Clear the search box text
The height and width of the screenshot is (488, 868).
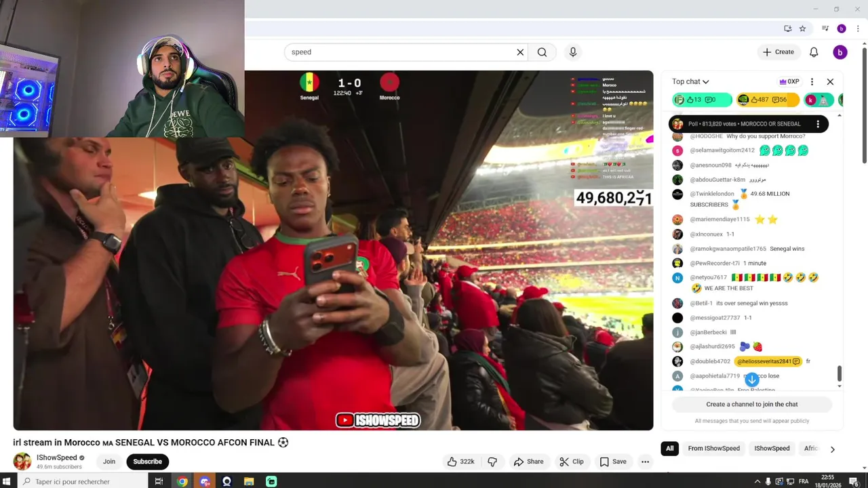[520, 52]
